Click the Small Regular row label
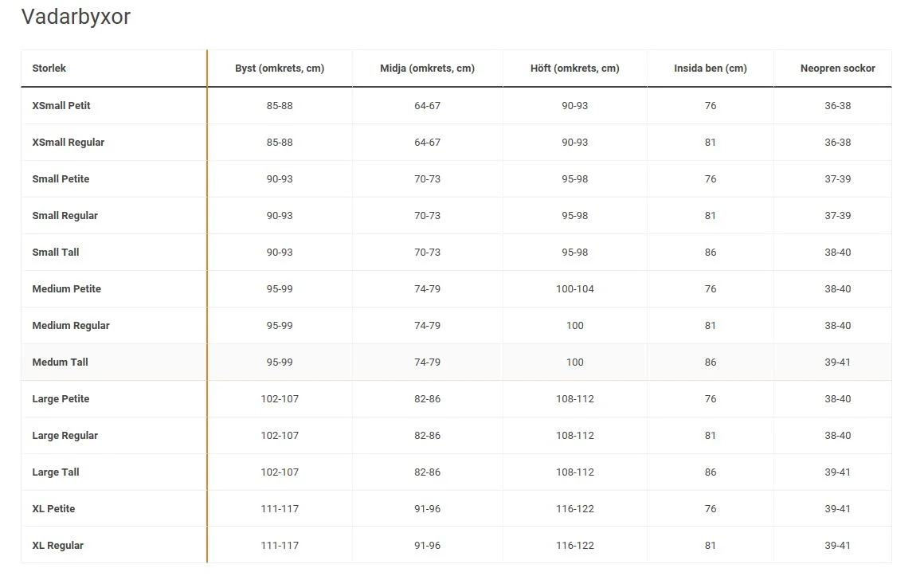The image size is (924, 576). (x=65, y=216)
